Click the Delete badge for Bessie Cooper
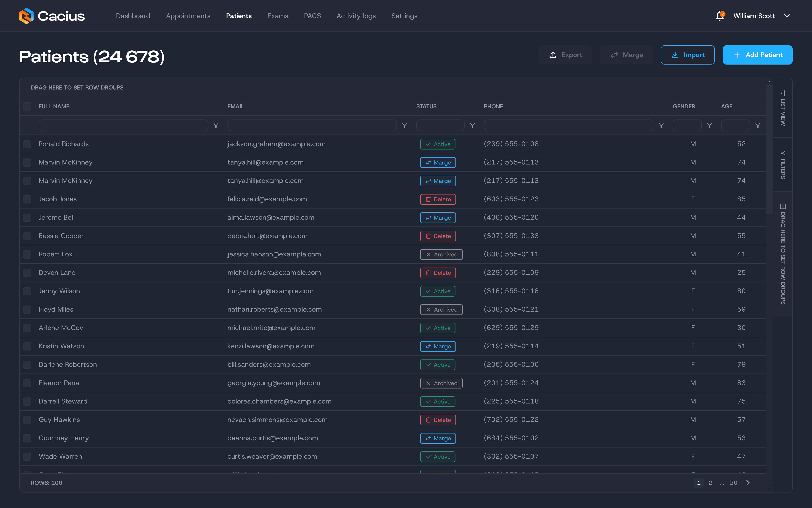Viewport: 812px width, 508px height. click(x=438, y=236)
